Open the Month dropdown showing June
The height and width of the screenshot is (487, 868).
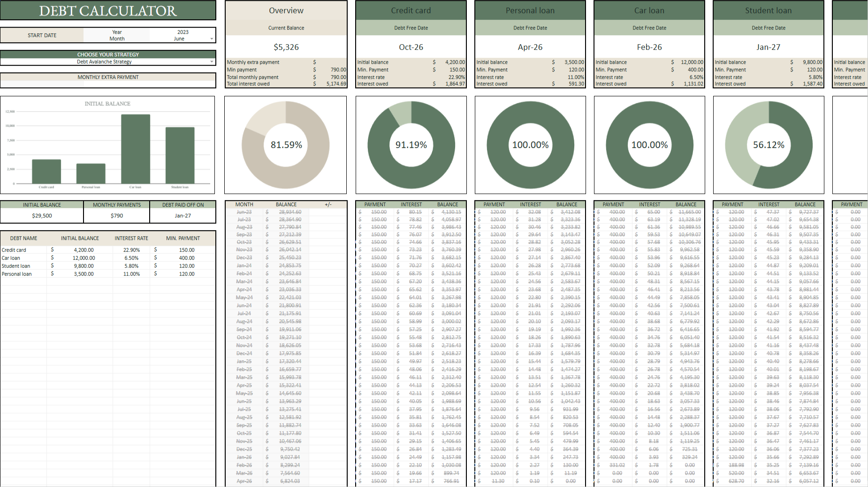[x=212, y=39]
